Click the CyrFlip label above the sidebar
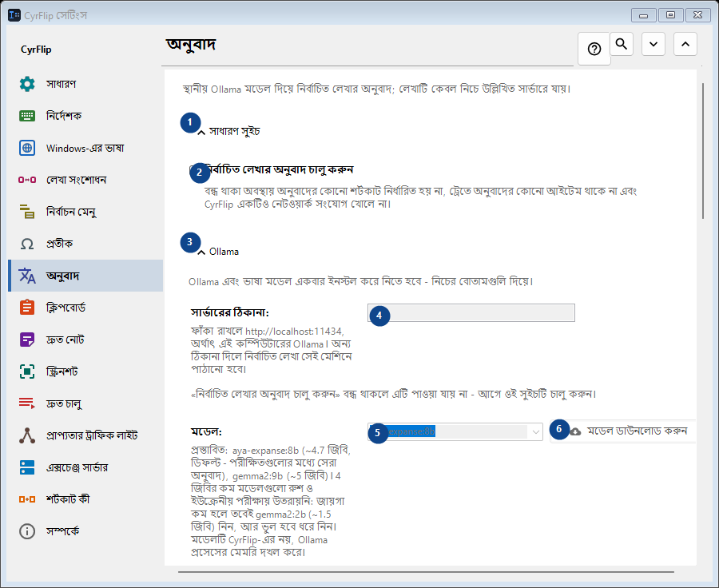 tap(36, 50)
